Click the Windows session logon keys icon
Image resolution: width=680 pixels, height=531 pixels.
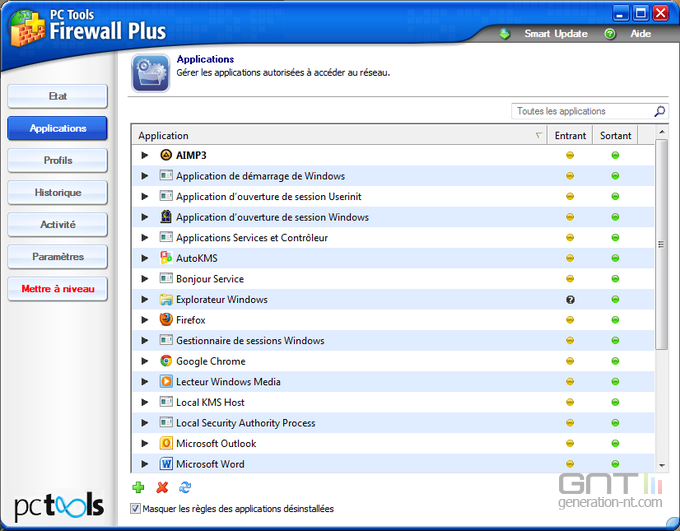(166, 216)
